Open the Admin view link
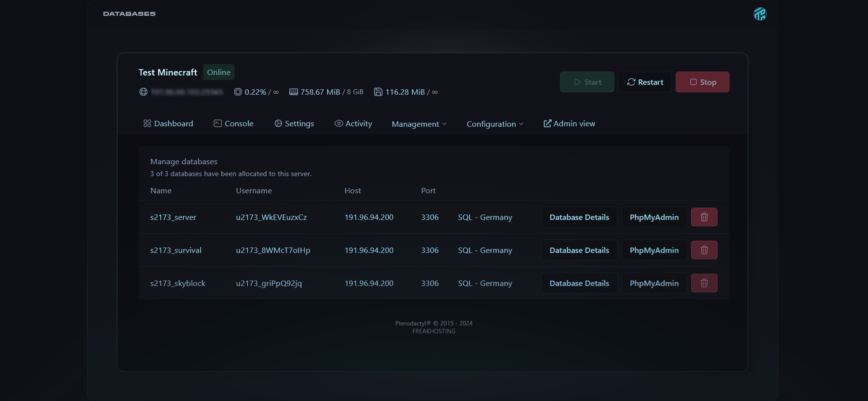868x401 pixels. point(569,124)
